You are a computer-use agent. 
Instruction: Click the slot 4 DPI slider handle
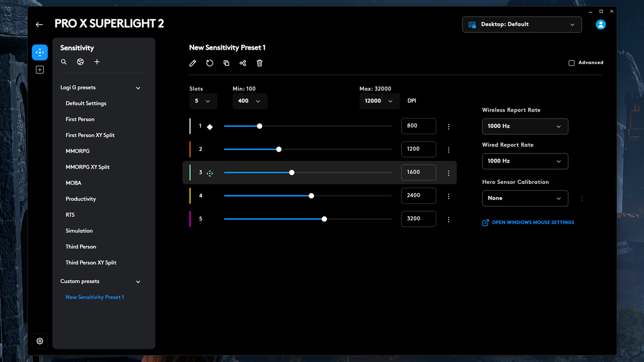tap(311, 196)
